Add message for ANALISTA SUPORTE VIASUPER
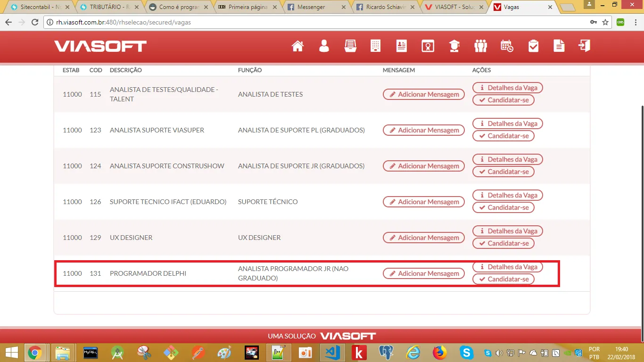This screenshot has width=644, height=362. coord(423,130)
